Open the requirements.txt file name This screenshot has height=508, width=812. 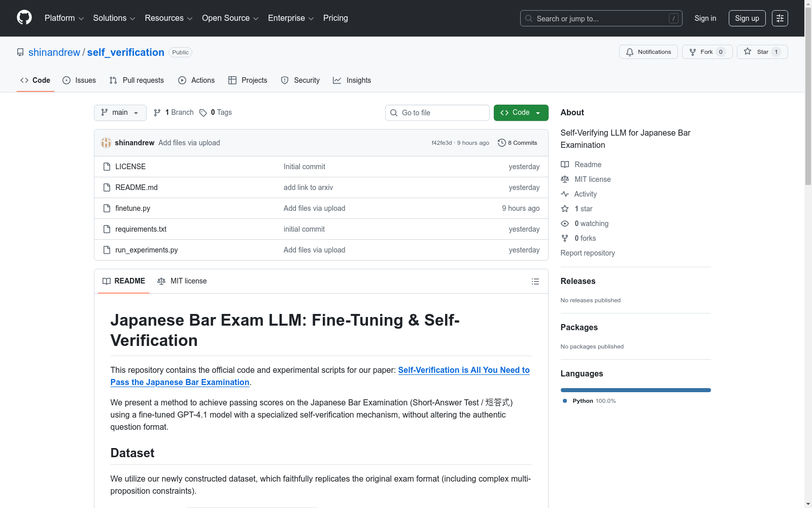[141, 229]
